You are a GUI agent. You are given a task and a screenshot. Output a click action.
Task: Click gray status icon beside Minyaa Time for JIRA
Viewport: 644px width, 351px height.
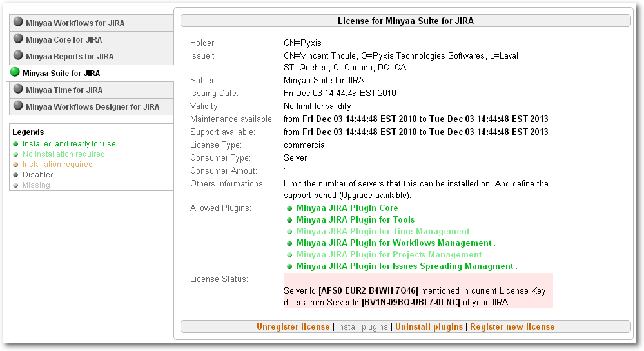(x=18, y=89)
